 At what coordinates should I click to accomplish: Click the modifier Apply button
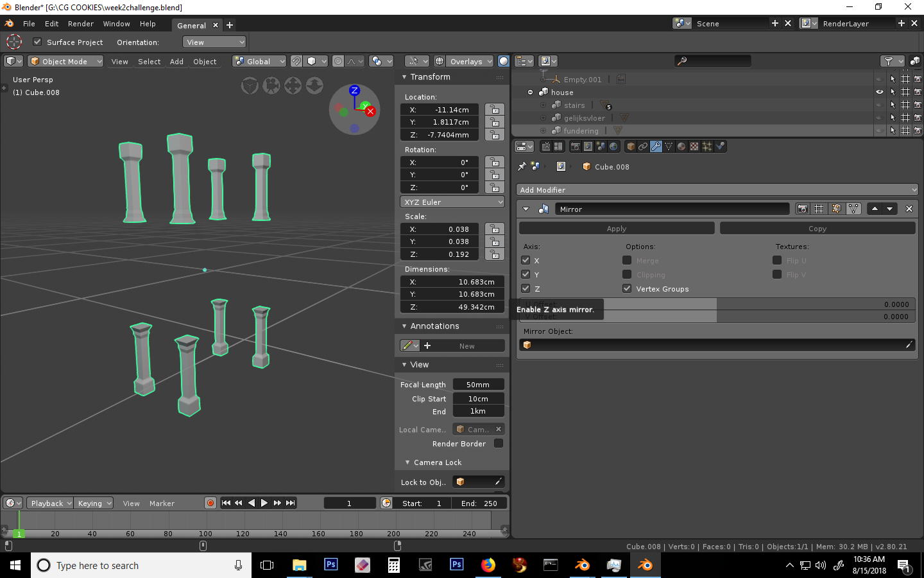pos(617,228)
